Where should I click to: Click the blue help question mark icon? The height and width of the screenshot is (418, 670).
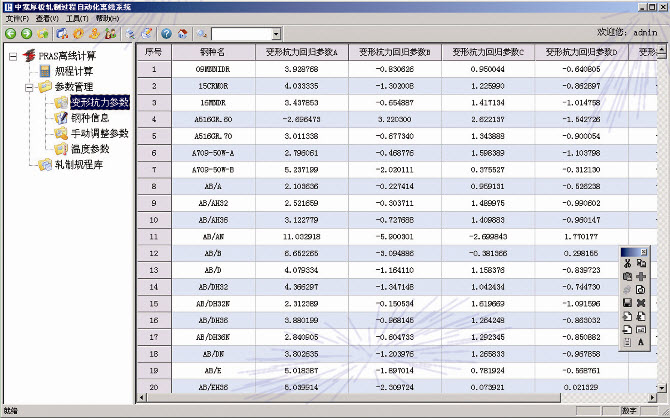point(167,33)
